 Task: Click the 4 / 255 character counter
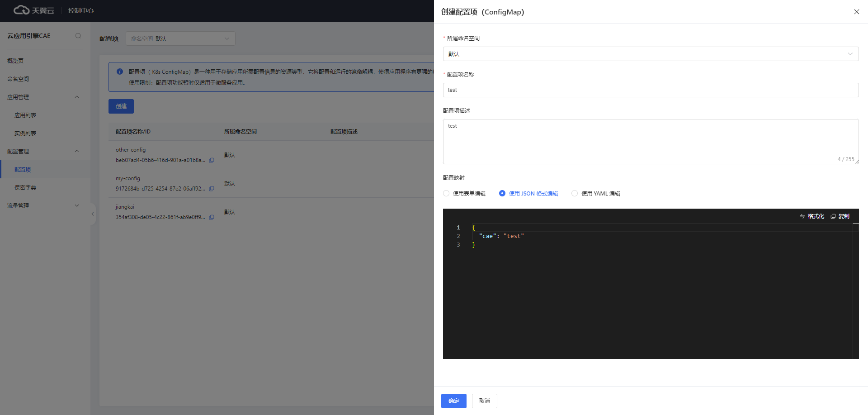(x=846, y=159)
